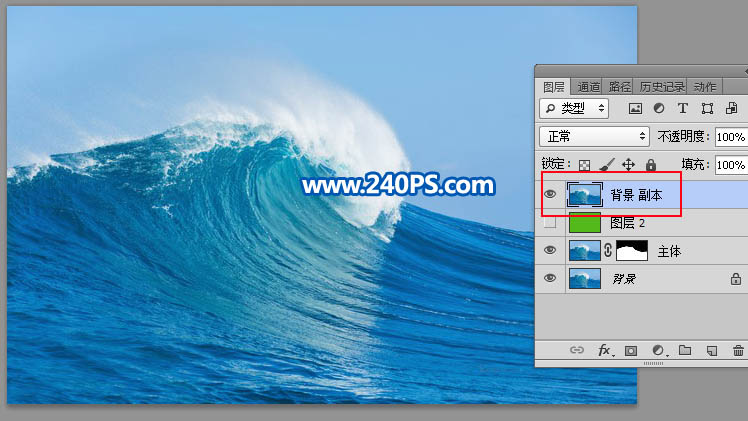
Task: Hide the 背景 layer
Action: pyautogui.click(x=550, y=277)
